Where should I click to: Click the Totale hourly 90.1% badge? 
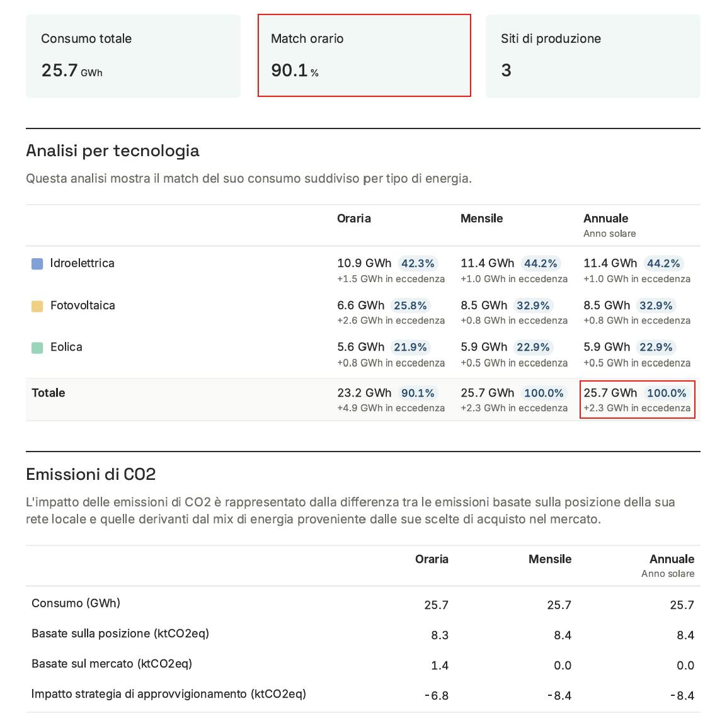[418, 393]
